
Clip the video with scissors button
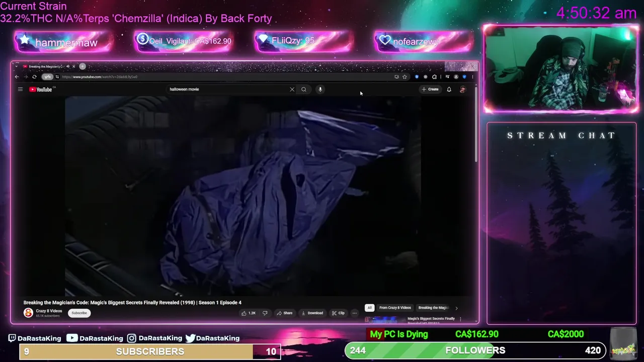tap(338, 313)
